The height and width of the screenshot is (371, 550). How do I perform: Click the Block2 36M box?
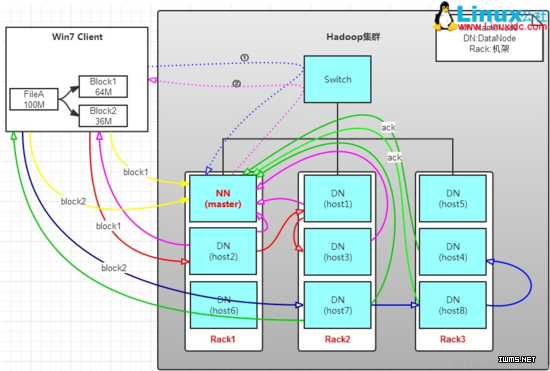[x=103, y=116]
